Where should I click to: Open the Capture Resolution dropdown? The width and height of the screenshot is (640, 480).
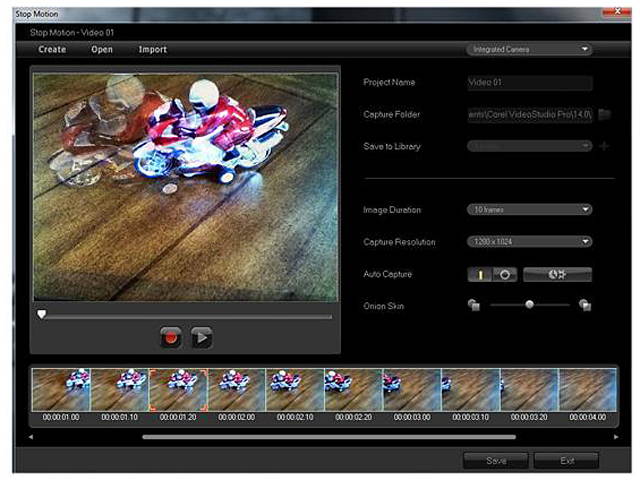[529, 241]
